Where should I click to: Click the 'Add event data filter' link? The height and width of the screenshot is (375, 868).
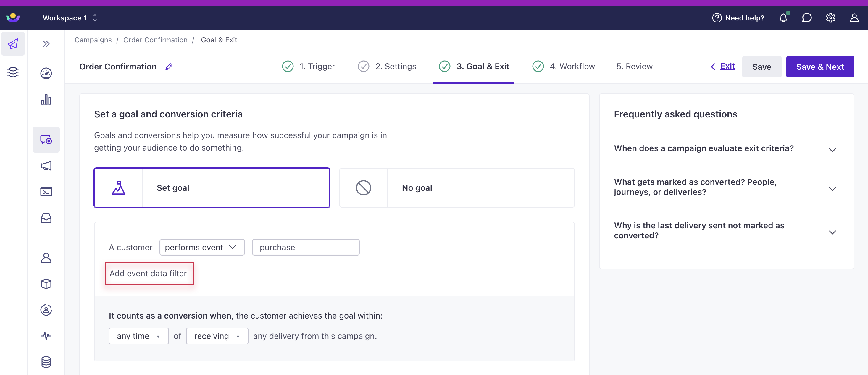[x=148, y=273]
